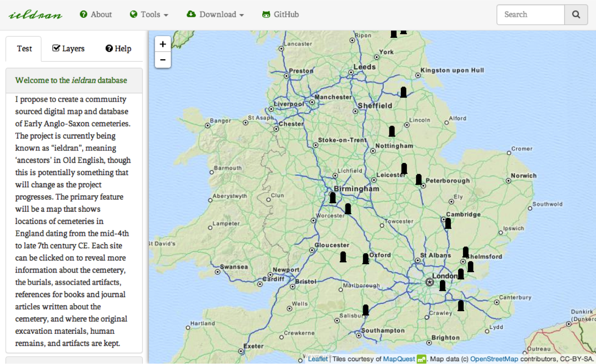
Task: Click cemetery marker at Cambridge
Action: (x=448, y=224)
